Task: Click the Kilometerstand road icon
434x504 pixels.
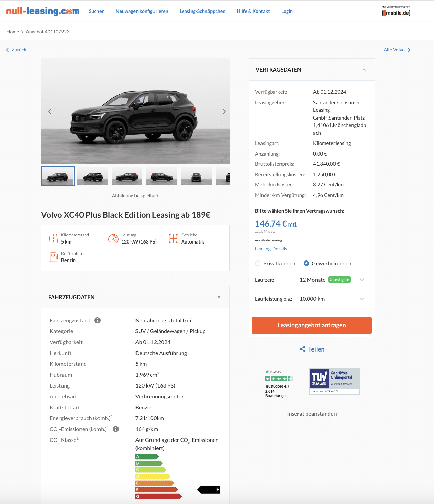Action: (53, 238)
